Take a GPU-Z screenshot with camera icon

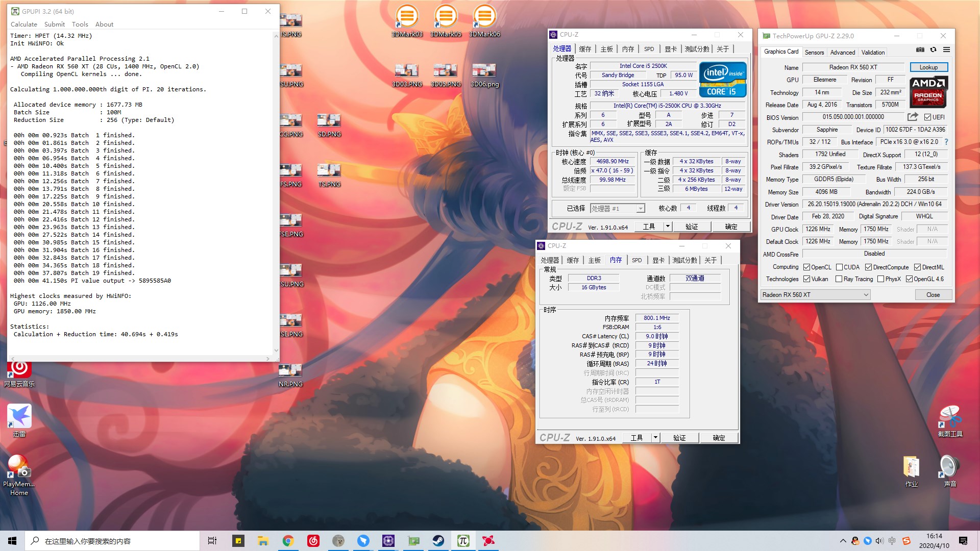coord(920,49)
